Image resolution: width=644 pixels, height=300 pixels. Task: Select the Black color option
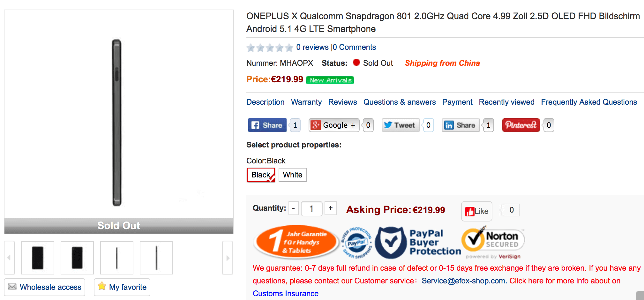point(261,175)
